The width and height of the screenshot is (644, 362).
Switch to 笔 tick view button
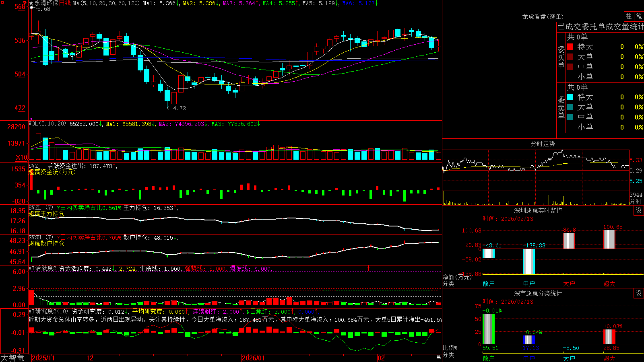point(639,16)
